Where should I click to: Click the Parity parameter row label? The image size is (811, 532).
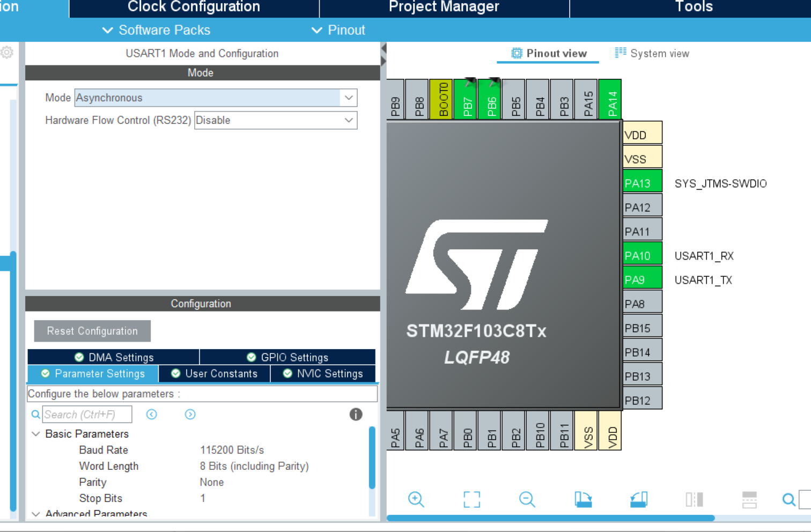point(93,482)
